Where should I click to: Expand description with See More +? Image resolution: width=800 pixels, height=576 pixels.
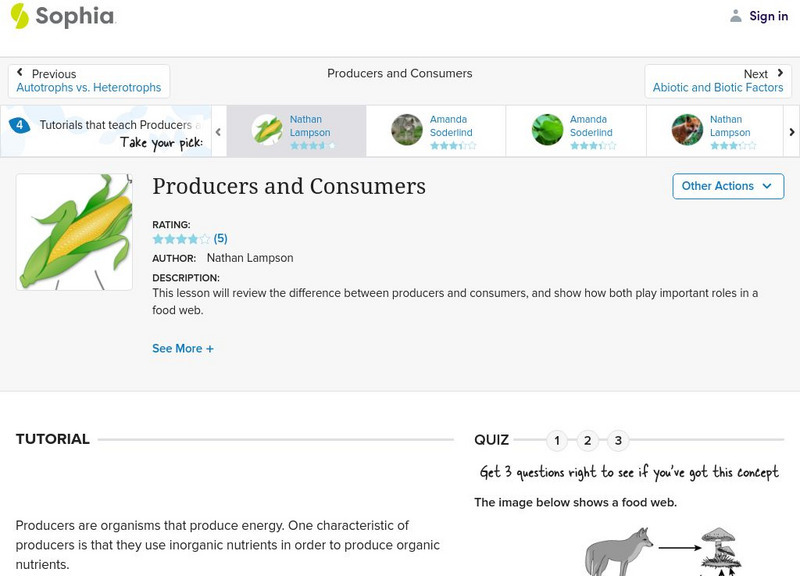183,349
